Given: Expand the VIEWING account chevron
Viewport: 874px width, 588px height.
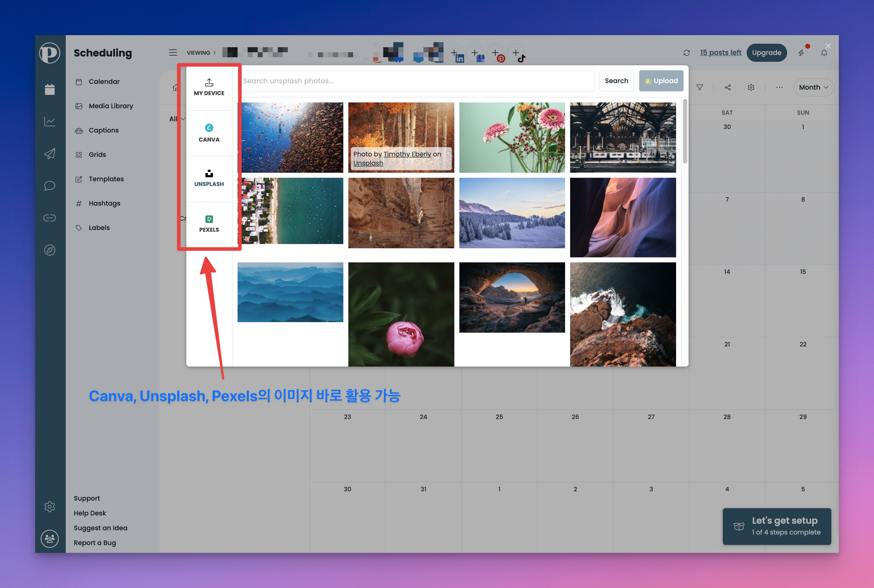Looking at the screenshot, I should point(214,53).
